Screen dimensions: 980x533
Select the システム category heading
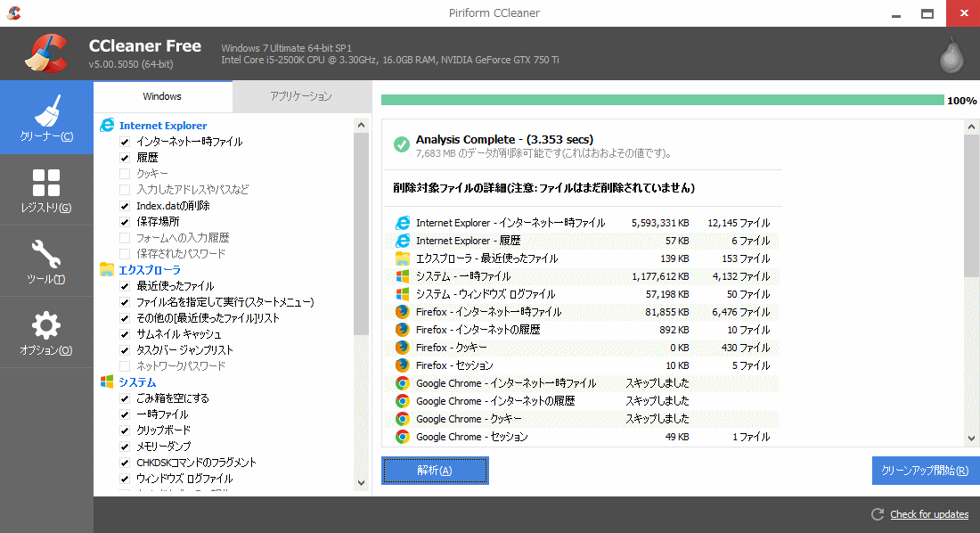(x=137, y=382)
